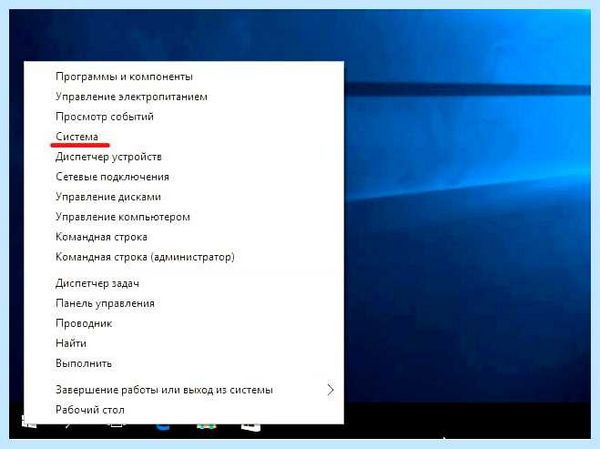Open Диспетчер задач
The width and height of the screenshot is (600, 449).
[x=184, y=283]
